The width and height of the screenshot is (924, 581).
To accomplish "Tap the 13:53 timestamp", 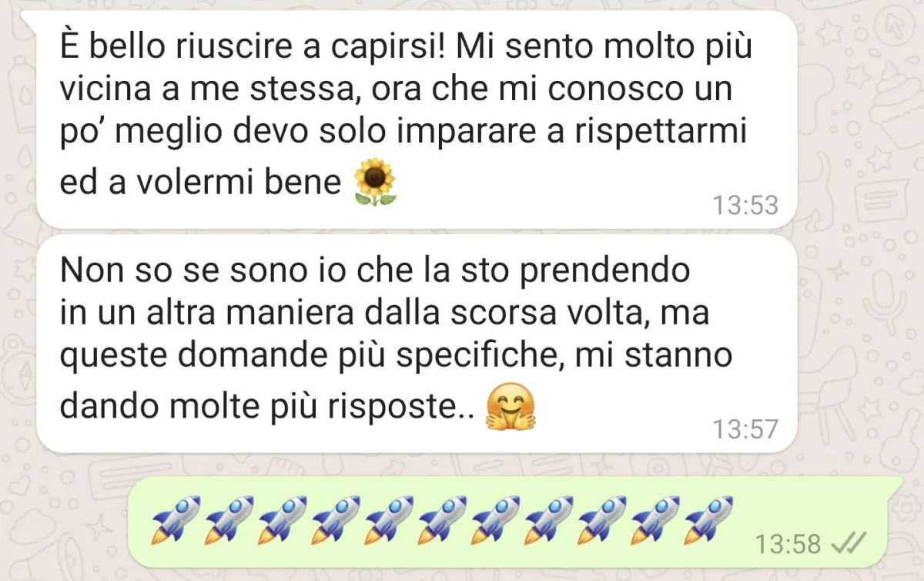I will [x=745, y=205].
